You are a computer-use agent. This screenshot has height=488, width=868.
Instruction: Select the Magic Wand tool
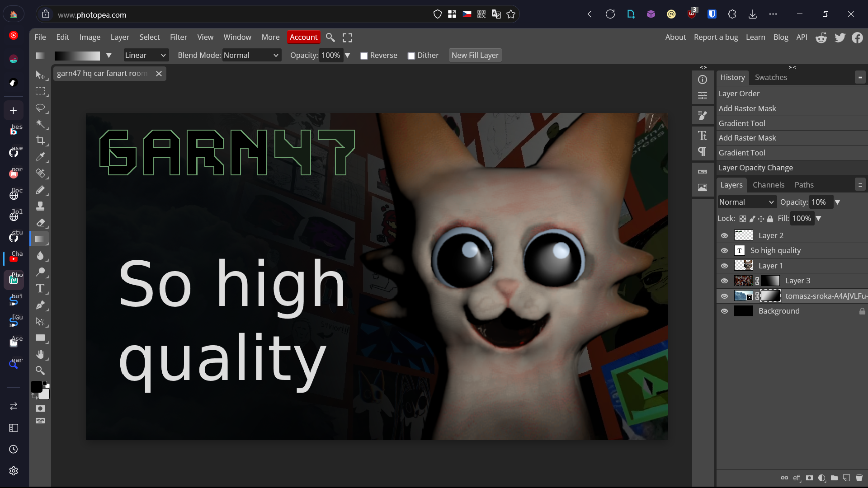[40, 124]
